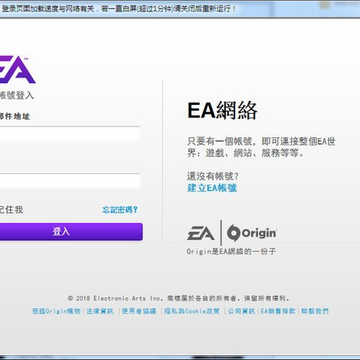This screenshot has height=360, width=360.
Task: Open the 聯繫我們 footer link
Action: point(315,311)
